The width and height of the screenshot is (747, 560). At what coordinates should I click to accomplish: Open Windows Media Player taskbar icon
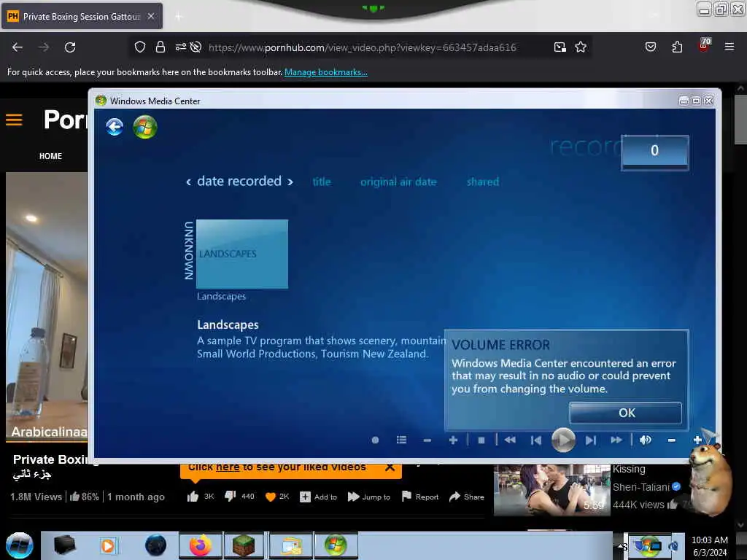[108, 545]
